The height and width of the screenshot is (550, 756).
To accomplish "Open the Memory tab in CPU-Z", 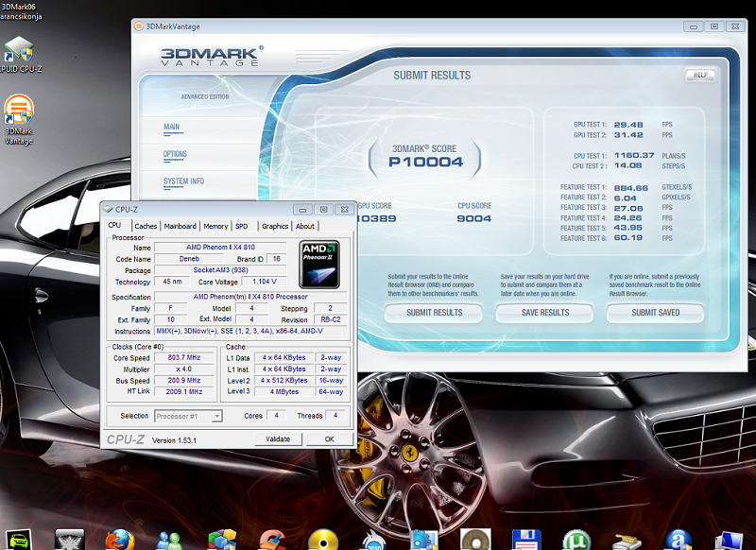I will tap(215, 226).
